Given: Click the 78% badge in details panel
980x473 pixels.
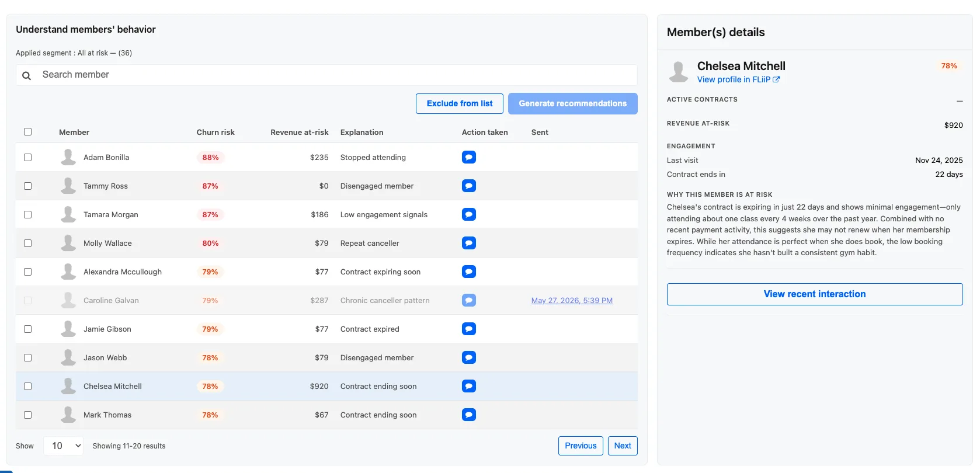Looking at the screenshot, I should click(x=949, y=66).
